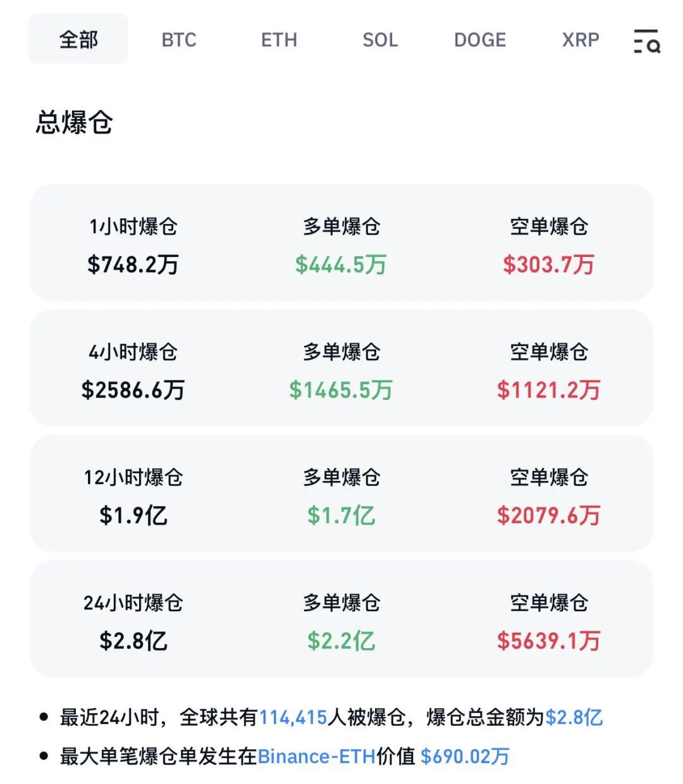Select the 全部 tab
Image resolution: width=683 pixels, height=784 pixels.
78,40
